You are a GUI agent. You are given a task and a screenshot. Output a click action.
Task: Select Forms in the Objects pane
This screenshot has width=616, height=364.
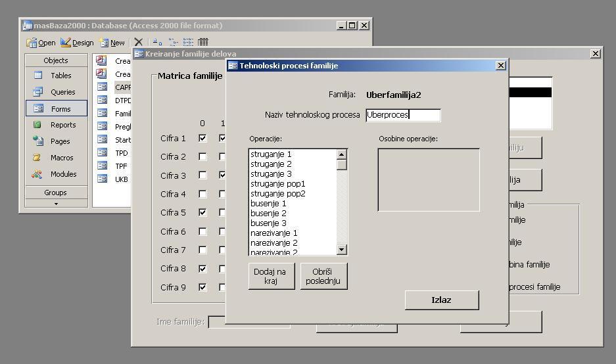pyautogui.click(x=57, y=108)
